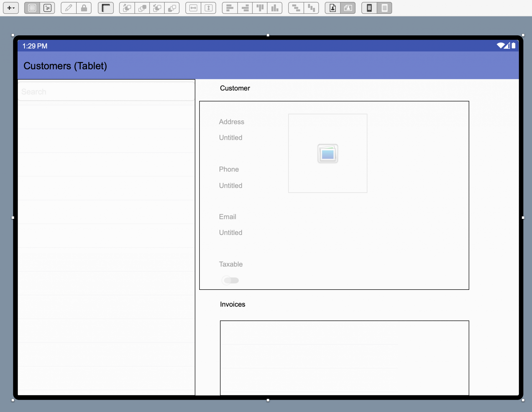
Task: Select the Email label
Action: (227, 217)
